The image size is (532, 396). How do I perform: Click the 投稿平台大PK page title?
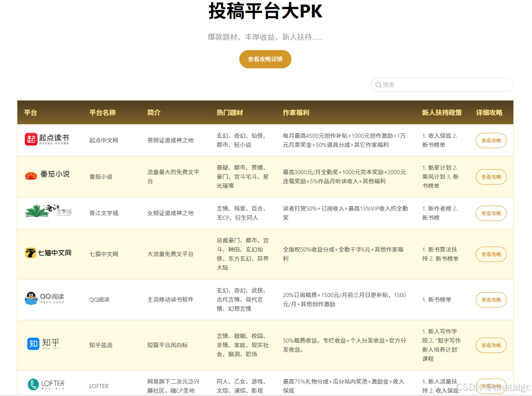click(x=265, y=11)
